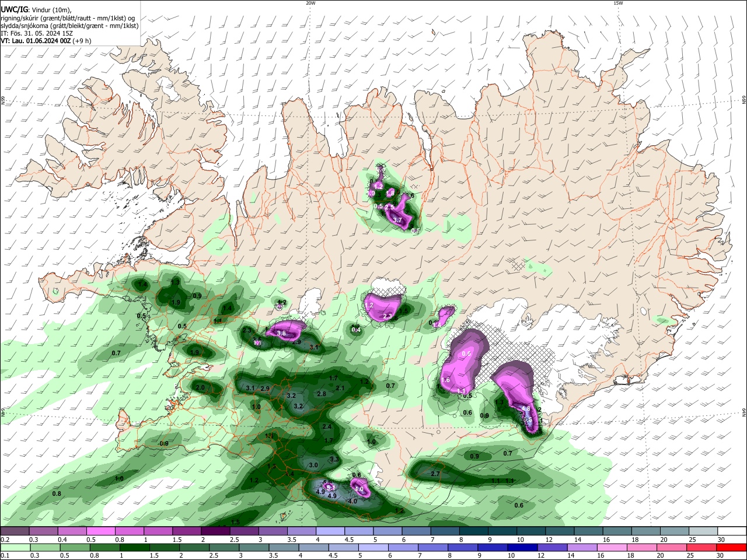This screenshot has height=560, width=747.
Task: Click the '3.0' rain value on the map
Action: [x=313, y=465]
